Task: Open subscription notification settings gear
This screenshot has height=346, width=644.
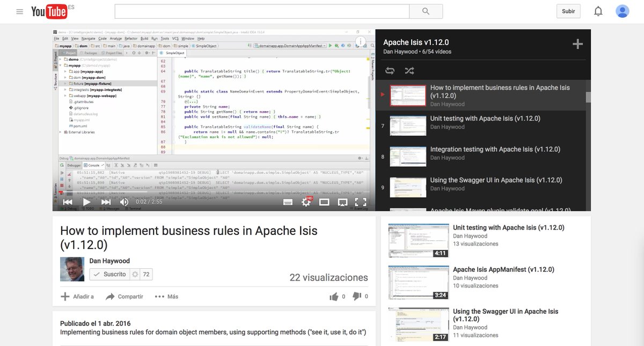Action: tap(135, 274)
